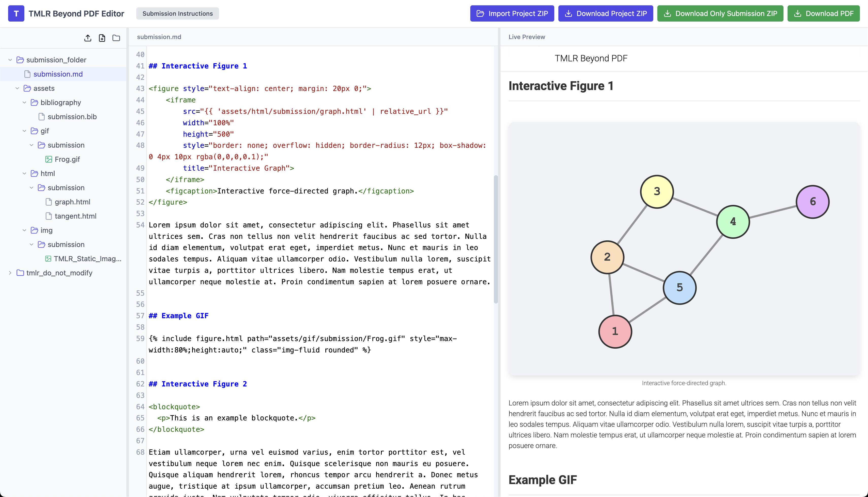The height and width of the screenshot is (497, 868).
Task: Collapse the submission_folder tree root
Action: [10, 59]
